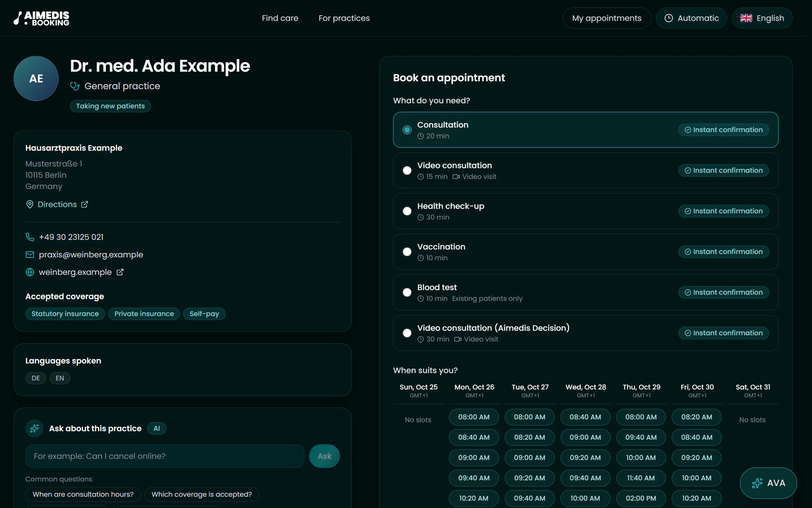Click the clock icon next to 20 min
Image resolution: width=812 pixels, height=508 pixels.
[420, 136]
